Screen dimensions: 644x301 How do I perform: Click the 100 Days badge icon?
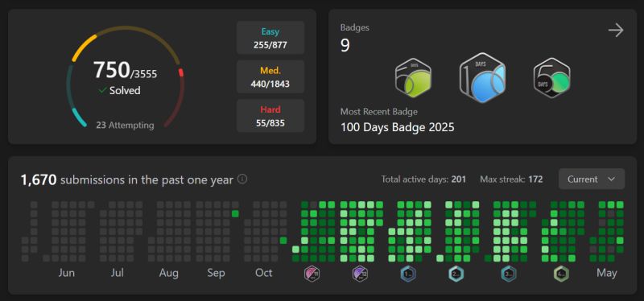pos(482,77)
